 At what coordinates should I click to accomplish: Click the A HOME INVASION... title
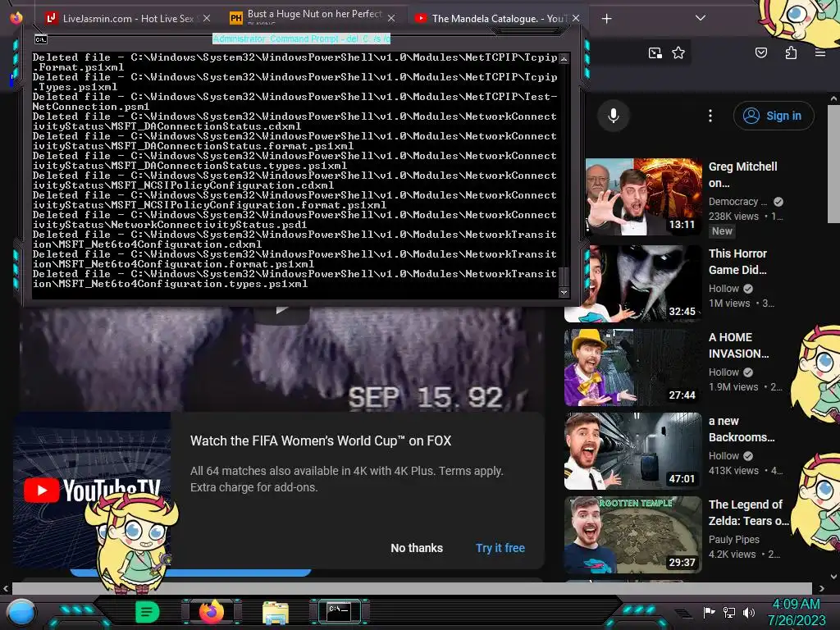click(739, 345)
